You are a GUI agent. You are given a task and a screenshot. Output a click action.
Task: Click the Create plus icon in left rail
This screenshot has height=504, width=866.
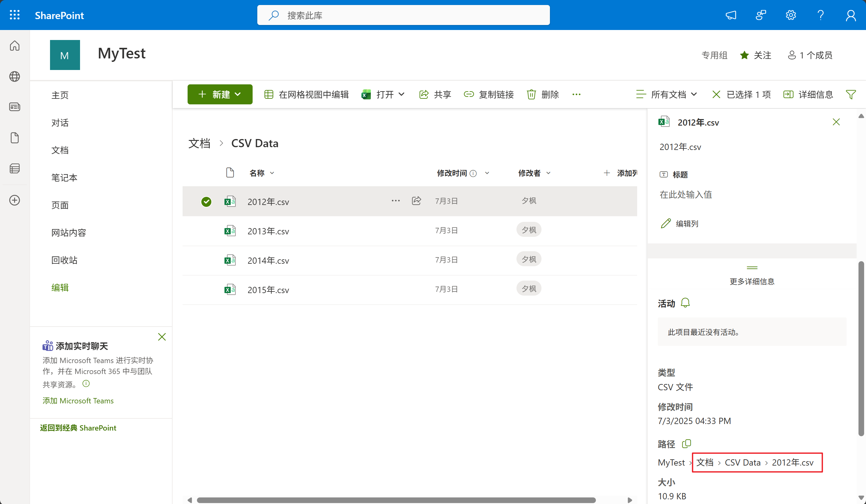[x=14, y=200]
